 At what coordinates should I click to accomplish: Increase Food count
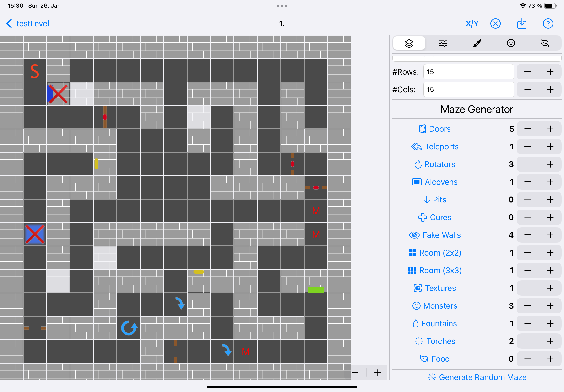click(x=550, y=359)
